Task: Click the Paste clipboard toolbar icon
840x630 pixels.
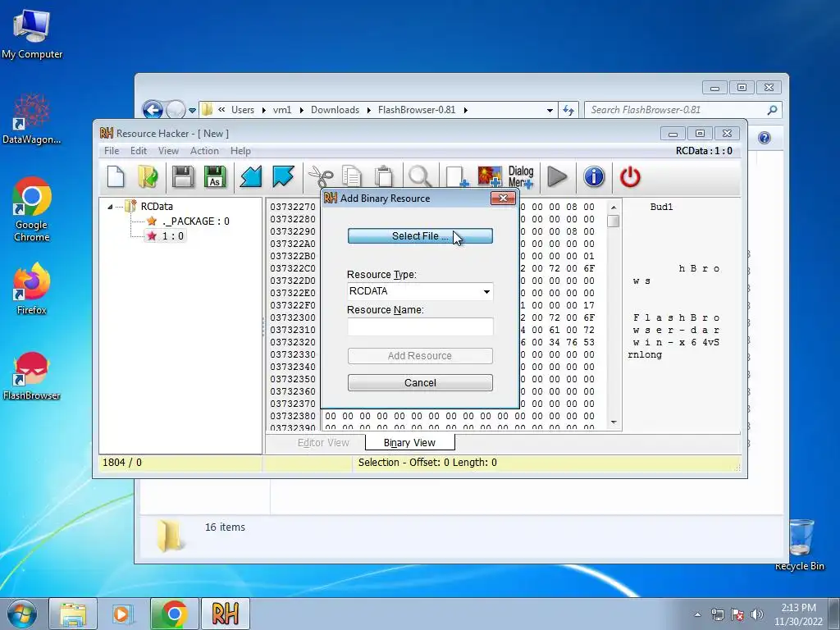Action: pyautogui.click(x=384, y=177)
